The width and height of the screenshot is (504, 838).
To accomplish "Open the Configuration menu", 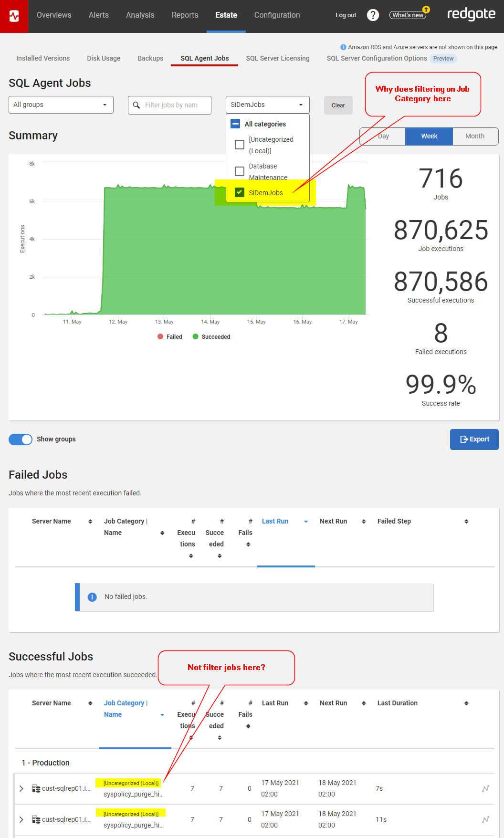I will (x=277, y=15).
